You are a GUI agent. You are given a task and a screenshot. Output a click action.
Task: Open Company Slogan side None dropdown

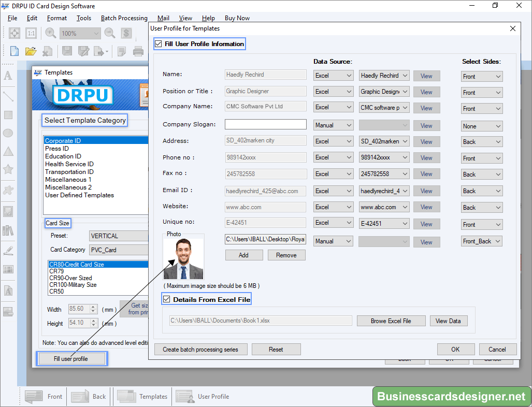(x=481, y=126)
